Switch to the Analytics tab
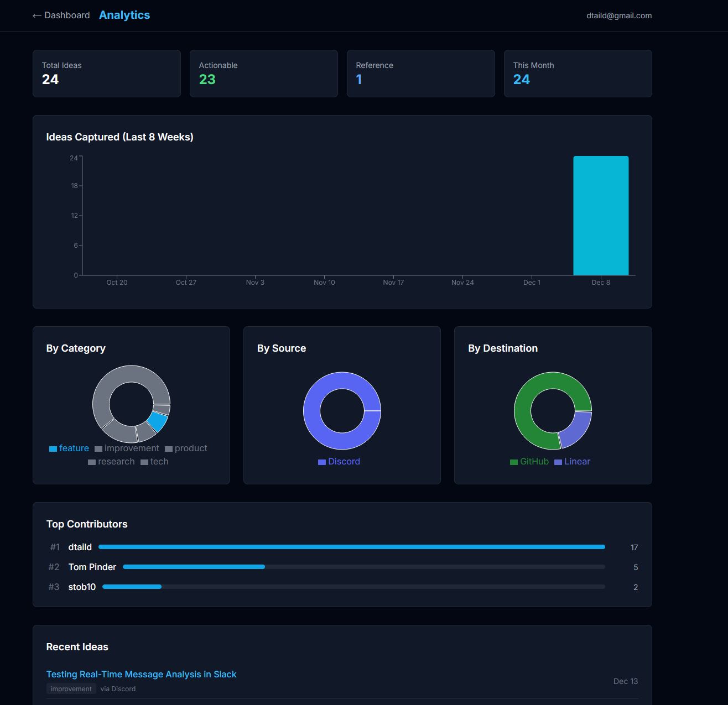This screenshot has width=728, height=705. point(124,15)
